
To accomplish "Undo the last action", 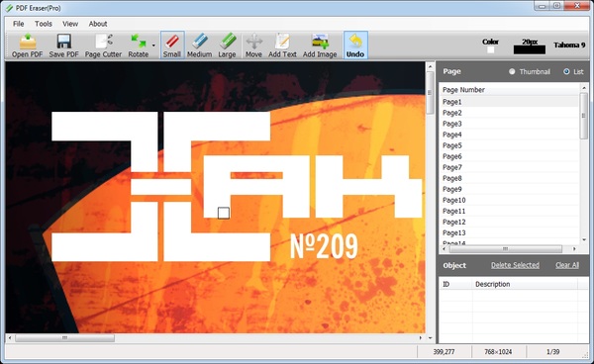I will coord(355,45).
